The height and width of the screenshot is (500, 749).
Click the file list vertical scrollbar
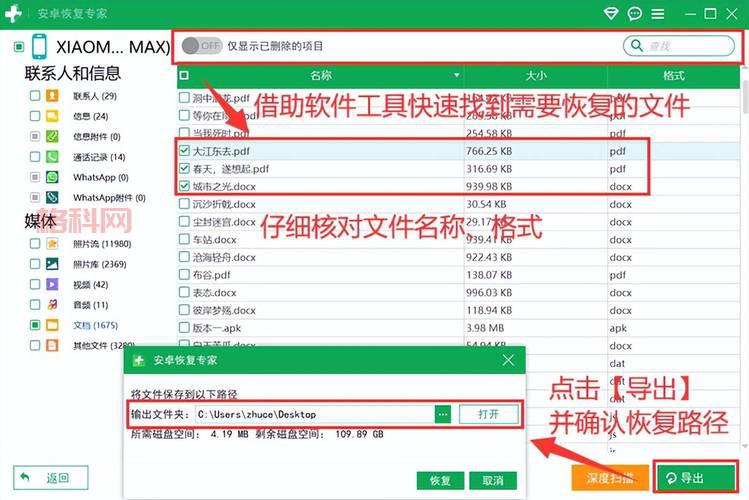[x=745, y=96]
